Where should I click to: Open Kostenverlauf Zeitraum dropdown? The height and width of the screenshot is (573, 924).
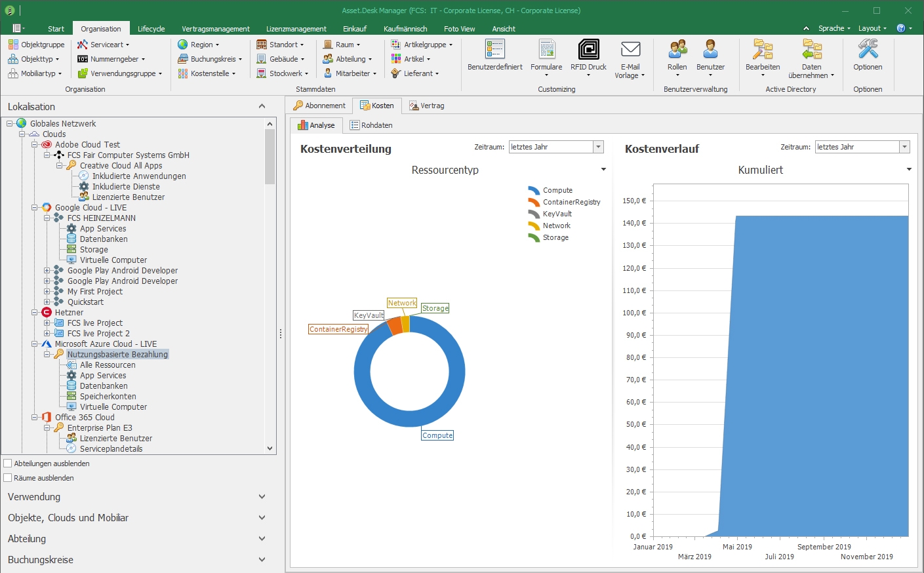[904, 147]
